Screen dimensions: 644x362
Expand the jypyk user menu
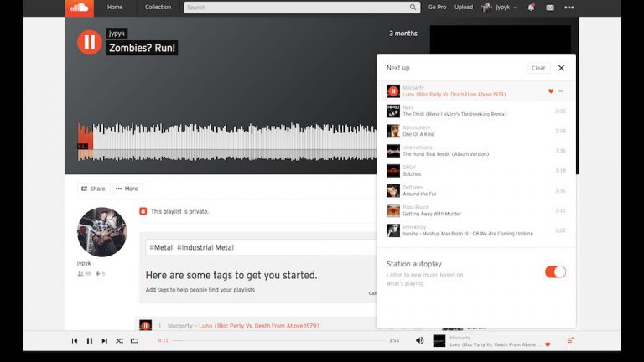pyautogui.click(x=500, y=8)
